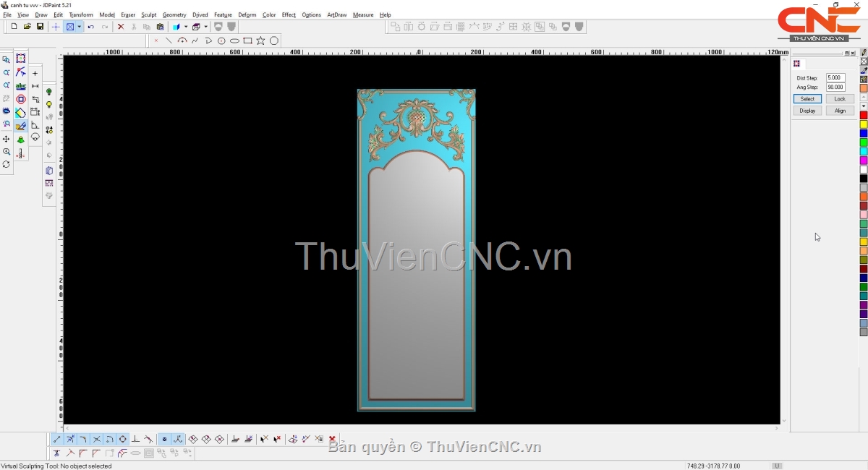
Task: Pick the red color swatch
Action: 864,116
